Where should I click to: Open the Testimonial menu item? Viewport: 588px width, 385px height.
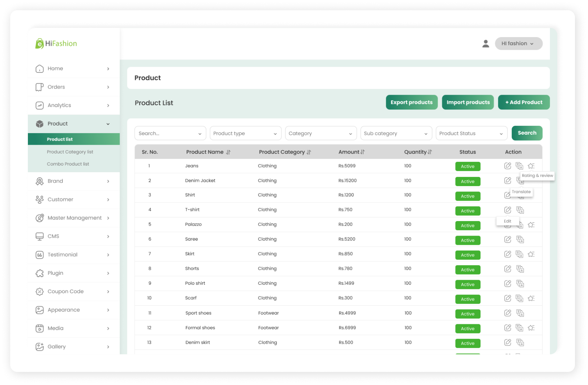74,255
